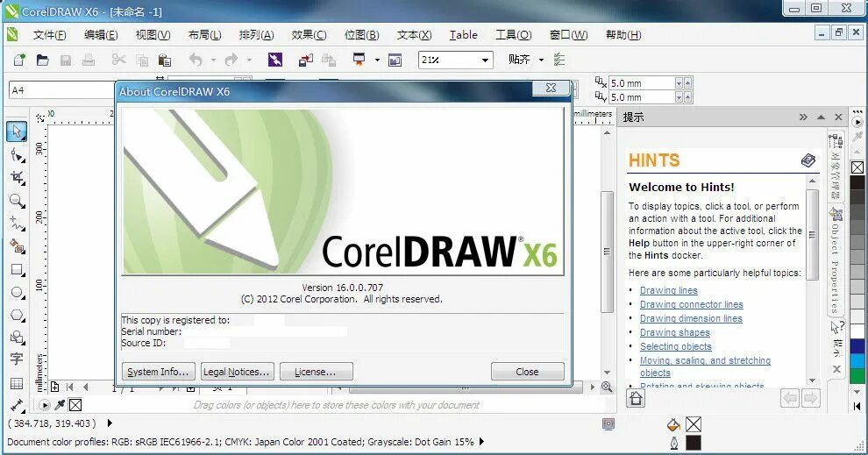Click Close in About CorelDRAW X6 dialog
This screenshot has height=455, width=868.
(527, 372)
